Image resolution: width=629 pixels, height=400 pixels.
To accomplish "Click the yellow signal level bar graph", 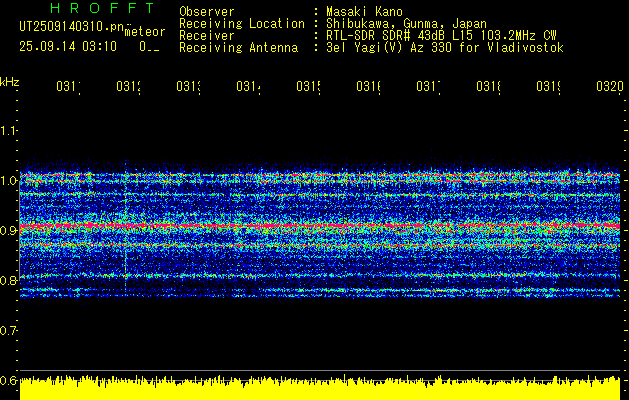I will [320, 388].
